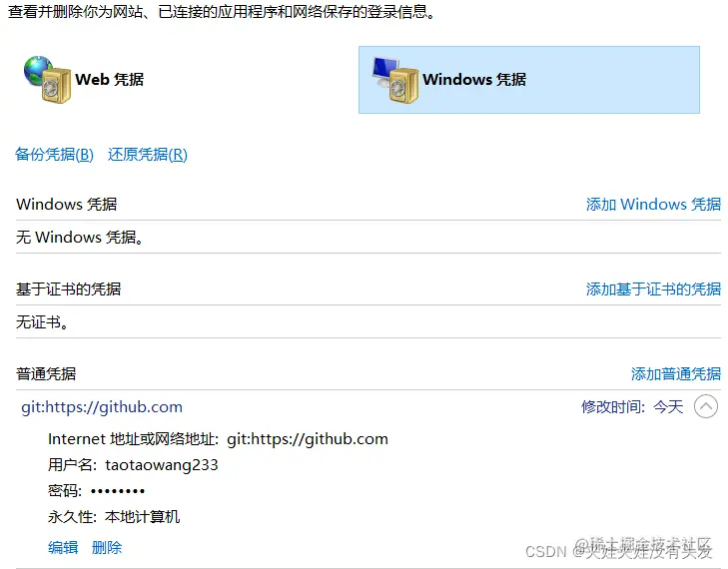
Task: Click the Windows 凭据 section heading
Action: pos(66,205)
